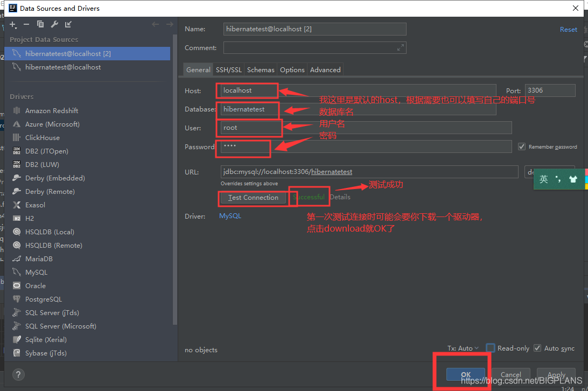588x391 pixels.
Task: Select the MySQL driver in list
Action: coord(36,273)
